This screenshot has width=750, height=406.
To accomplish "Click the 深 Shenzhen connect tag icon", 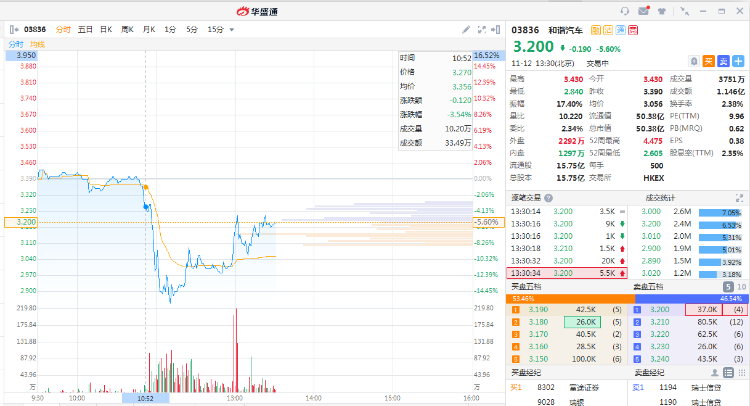I will tap(620, 30).
